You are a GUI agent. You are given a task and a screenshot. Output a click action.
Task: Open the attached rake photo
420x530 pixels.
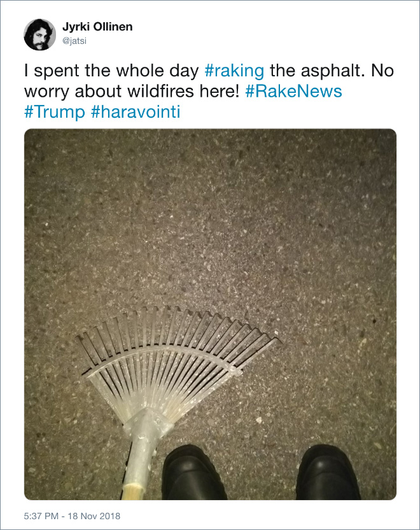[x=210, y=314]
